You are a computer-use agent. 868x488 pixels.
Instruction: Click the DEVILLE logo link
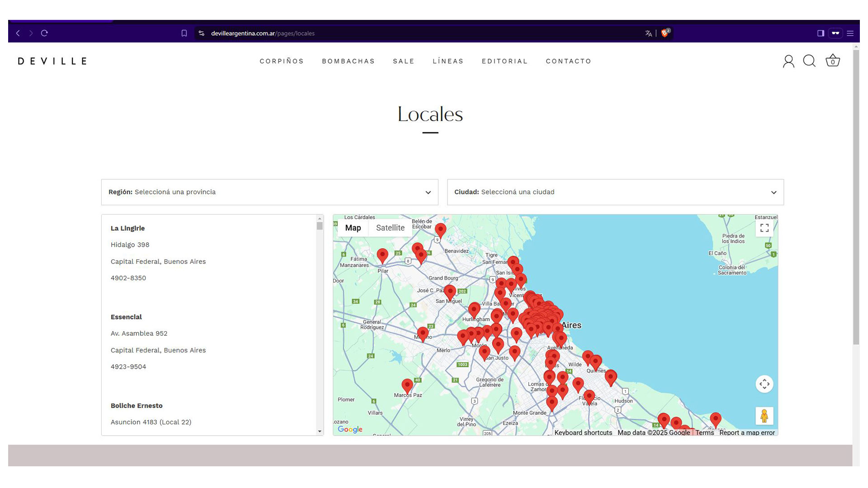[x=52, y=61]
